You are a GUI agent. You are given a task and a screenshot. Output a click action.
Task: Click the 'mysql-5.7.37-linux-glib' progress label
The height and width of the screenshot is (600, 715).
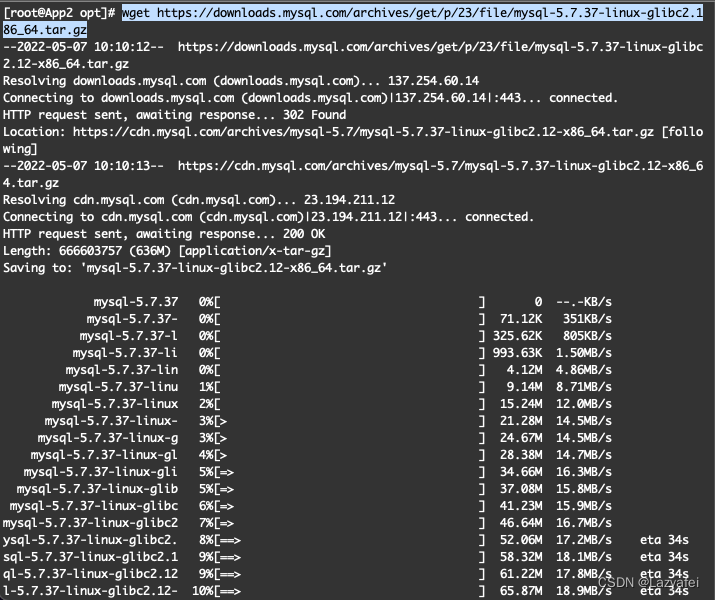(97, 489)
